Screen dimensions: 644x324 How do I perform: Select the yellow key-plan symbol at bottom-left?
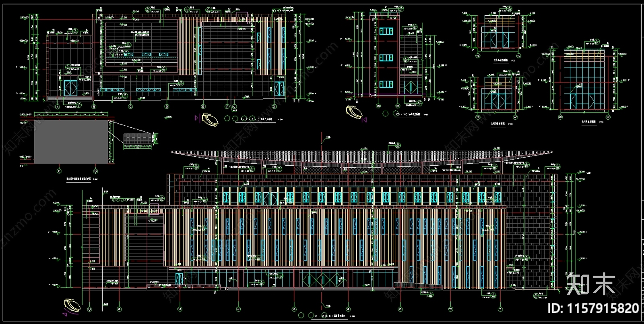[x=72, y=305]
